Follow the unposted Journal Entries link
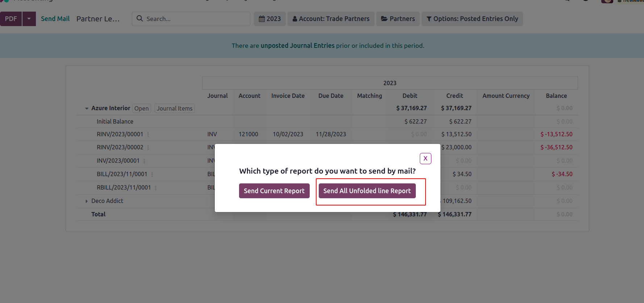Image resolution: width=644 pixels, height=303 pixels. (x=297, y=46)
